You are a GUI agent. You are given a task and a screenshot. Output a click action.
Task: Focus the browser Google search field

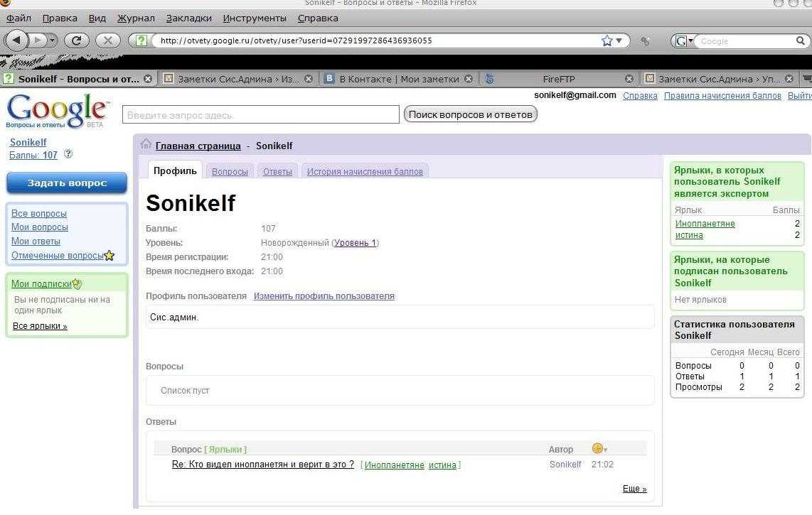point(746,41)
